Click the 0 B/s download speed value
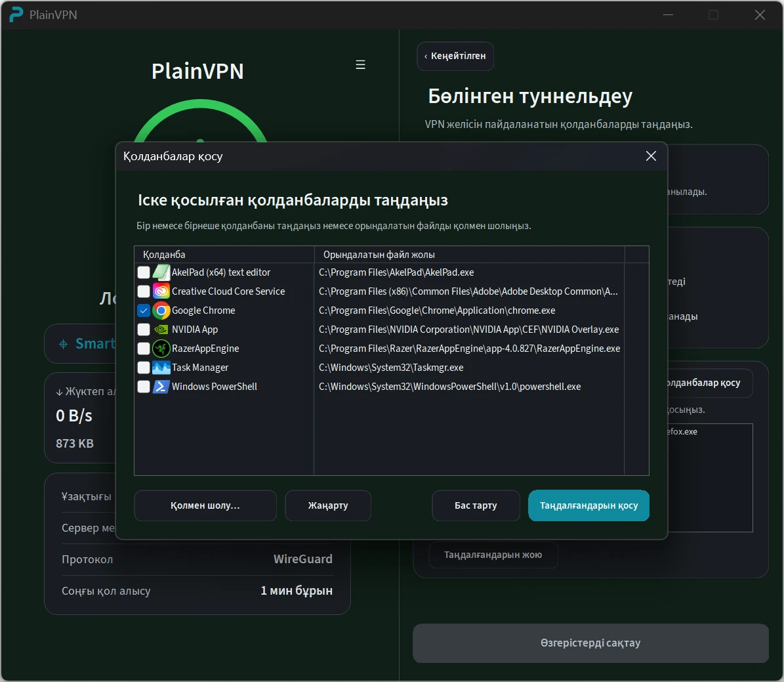Image resolution: width=784 pixels, height=682 pixels. coord(74,416)
